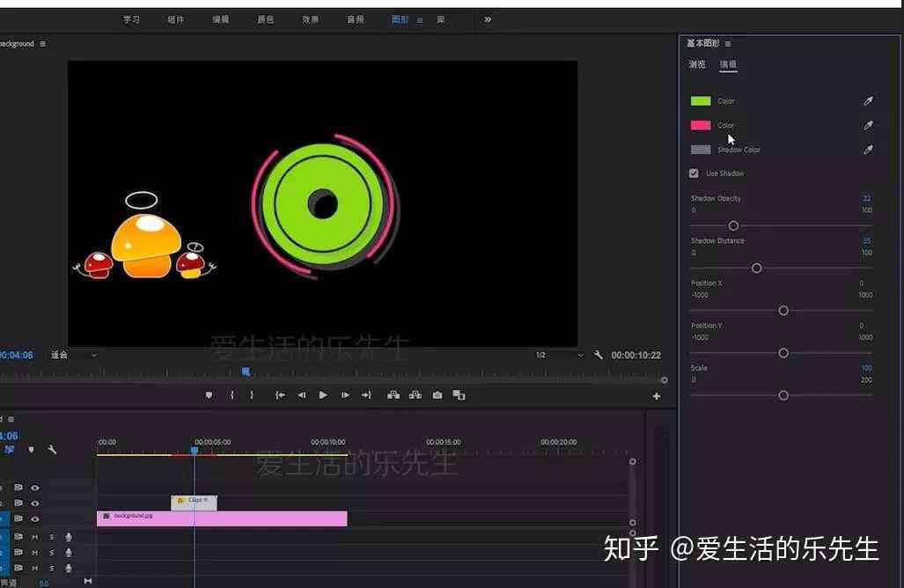Open the 适合 zoom level dropdown
Viewport: 904px width, 588px height.
click(74, 355)
